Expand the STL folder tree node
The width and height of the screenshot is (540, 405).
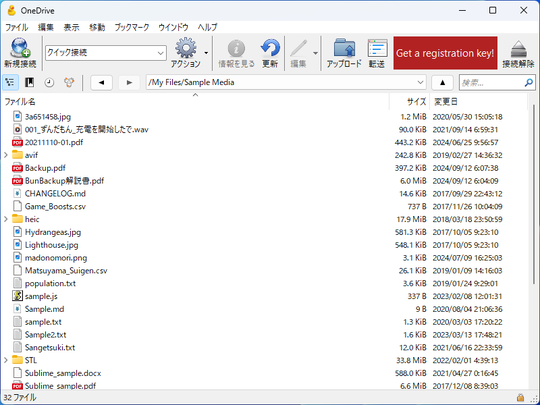pos(6,360)
